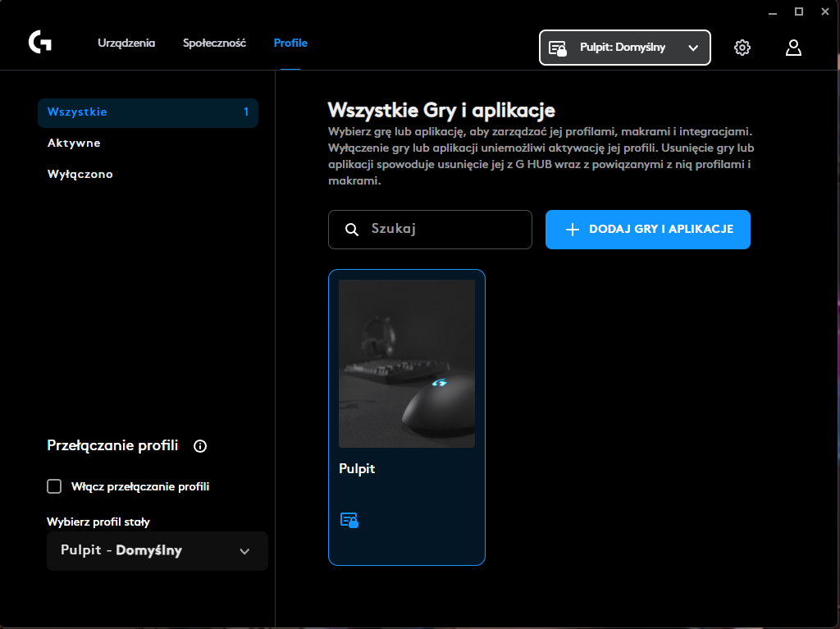Open the Społeczność tab

tap(214, 43)
